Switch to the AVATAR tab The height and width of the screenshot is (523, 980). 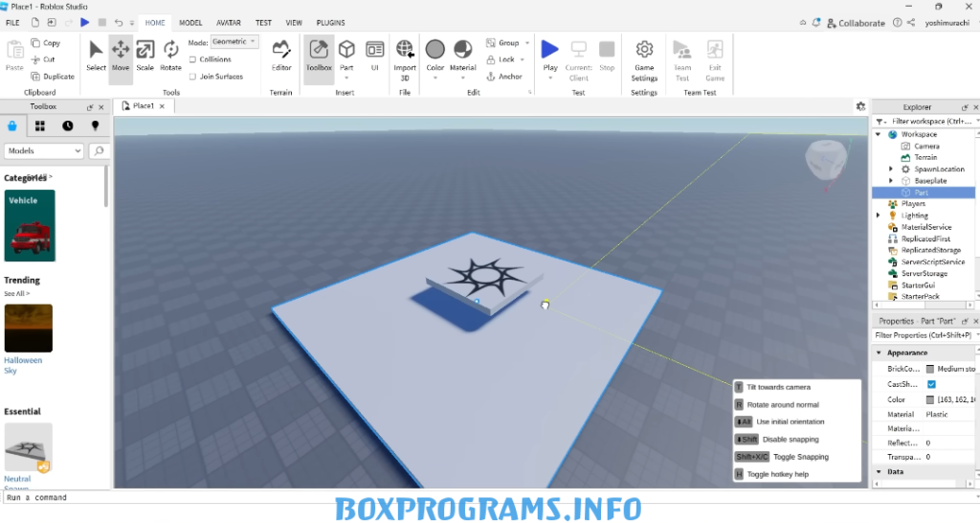[x=229, y=23]
